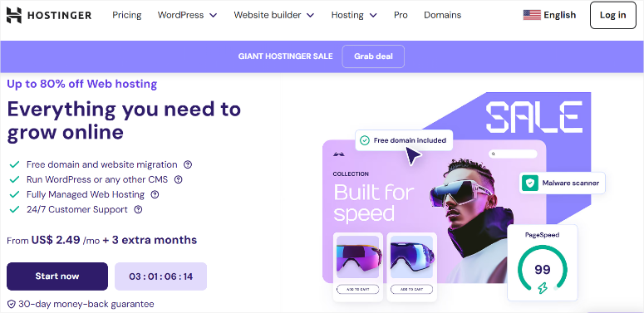This screenshot has height=313, width=644.
Task: Click the right goggles product thumbnail
Action: point(411,257)
